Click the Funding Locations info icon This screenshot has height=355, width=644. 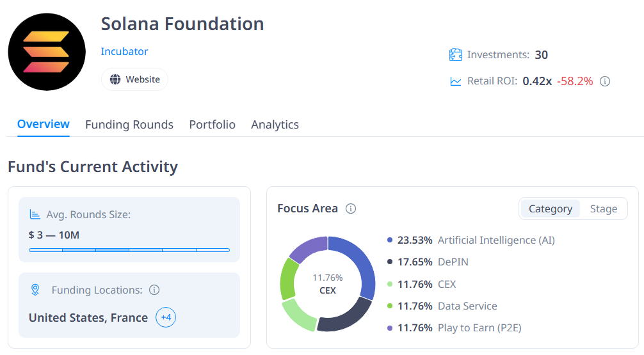point(154,290)
